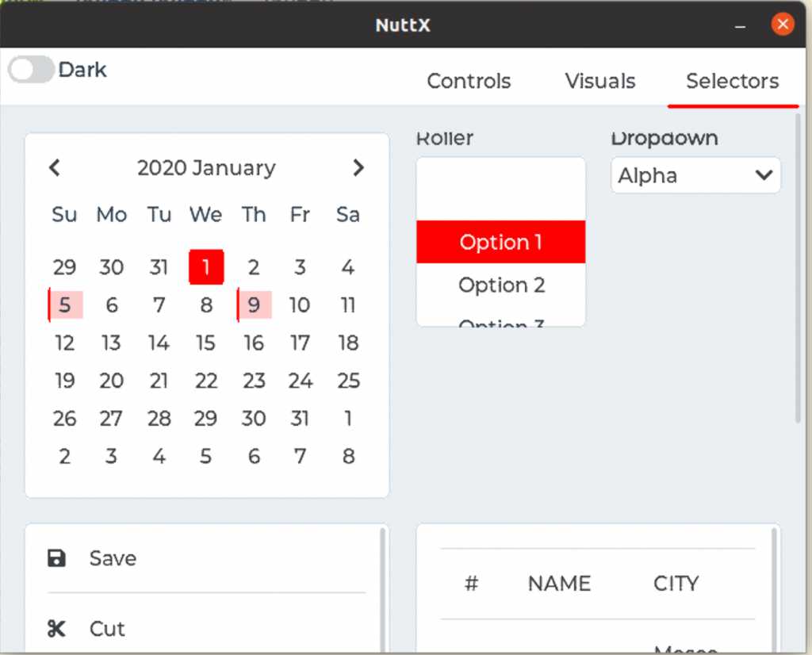
Task: Click the NAME table column header
Action: 559,584
